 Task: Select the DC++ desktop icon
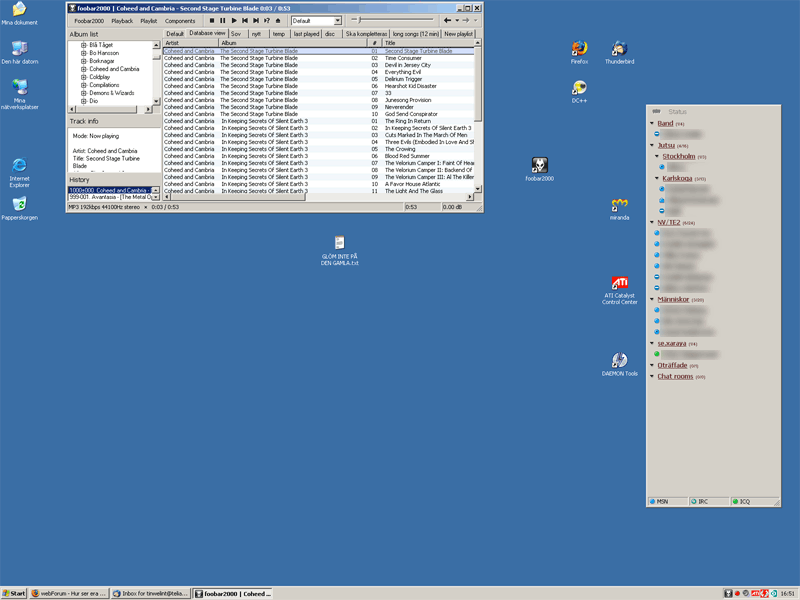[579, 92]
